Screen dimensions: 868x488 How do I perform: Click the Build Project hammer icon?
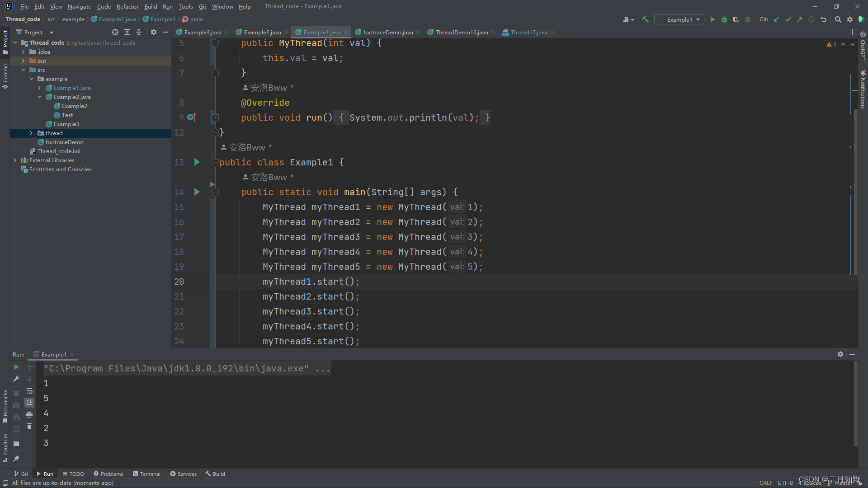pos(645,19)
